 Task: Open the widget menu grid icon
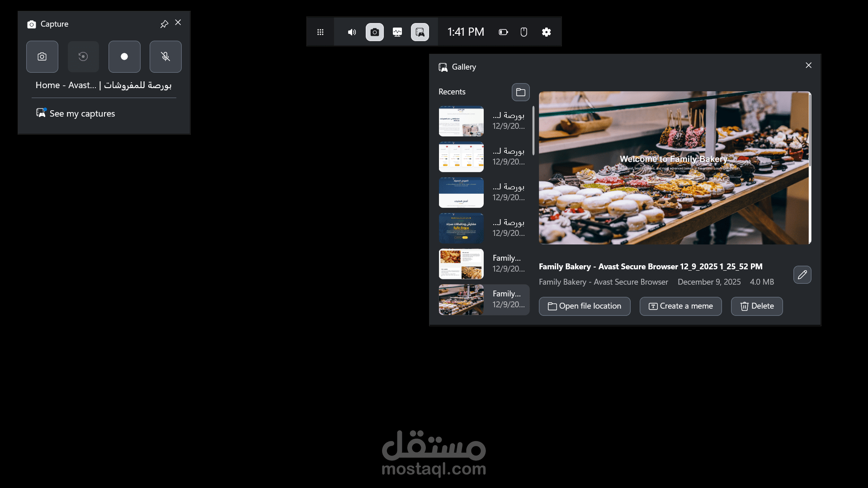(320, 32)
